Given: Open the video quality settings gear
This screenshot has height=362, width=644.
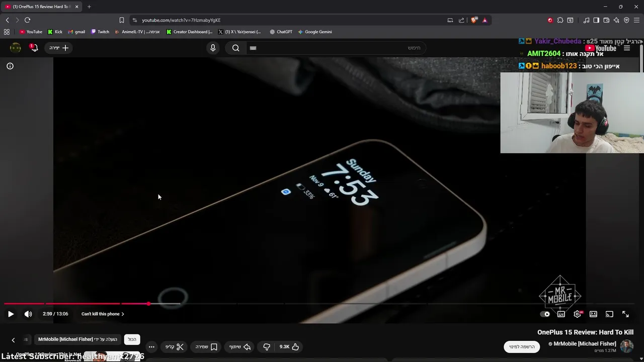Looking at the screenshot, I should 578,314.
